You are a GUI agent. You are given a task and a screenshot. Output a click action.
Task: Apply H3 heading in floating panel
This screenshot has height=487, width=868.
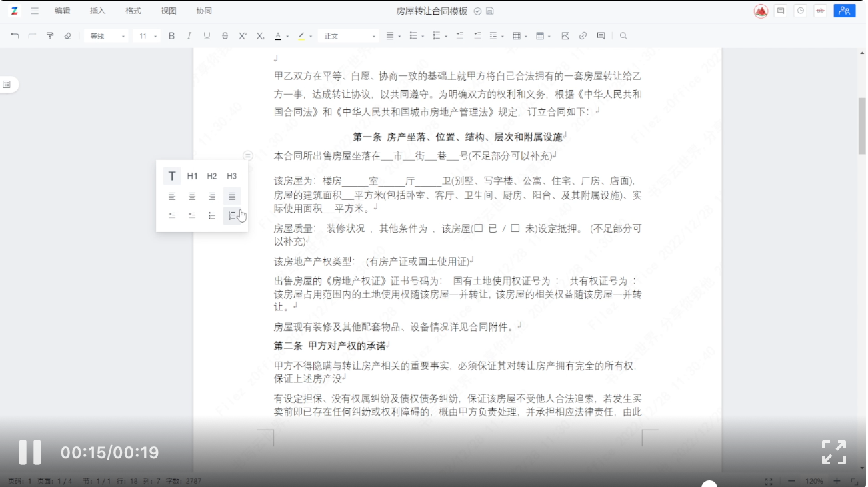(x=231, y=176)
